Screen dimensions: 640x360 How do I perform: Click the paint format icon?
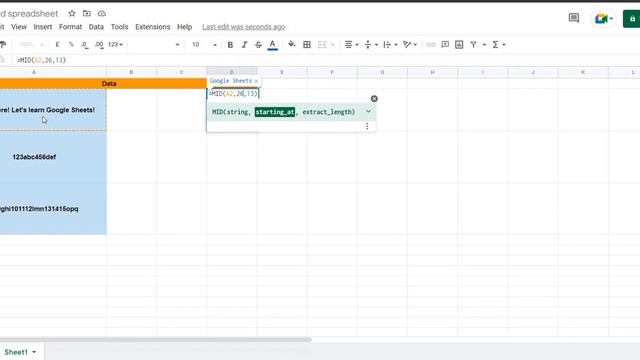(x=3, y=44)
